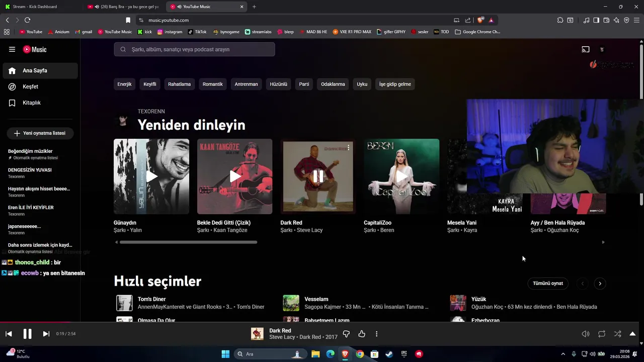The image size is (644, 362).
Task: Play the Günaydın album thumbnail
Action: [x=151, y=176]
